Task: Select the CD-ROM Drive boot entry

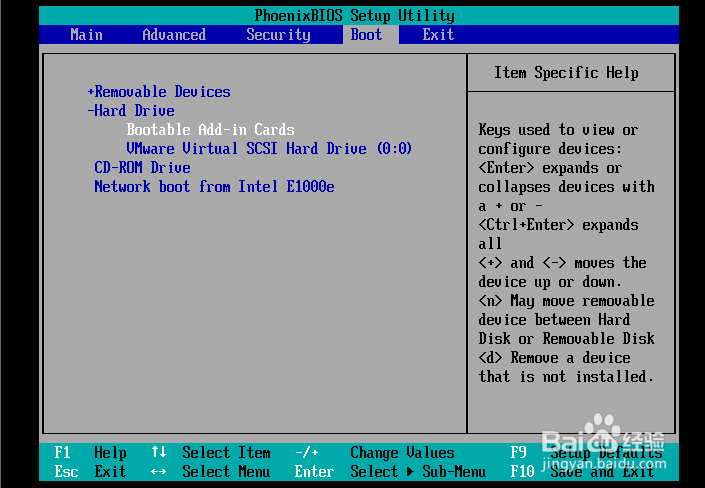Action: point(142,167)
